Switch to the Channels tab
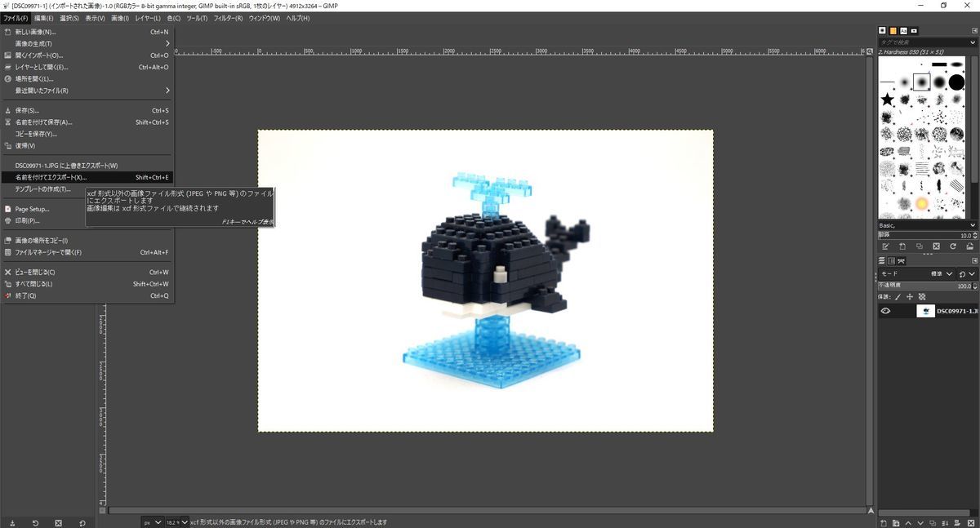This screenshot has height=528, width=980. 892,260
